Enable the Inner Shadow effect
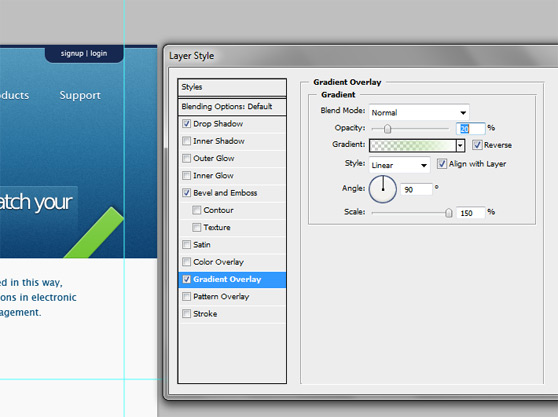The height and width of the screenshot is (417, 558). [x=186, y=141]
